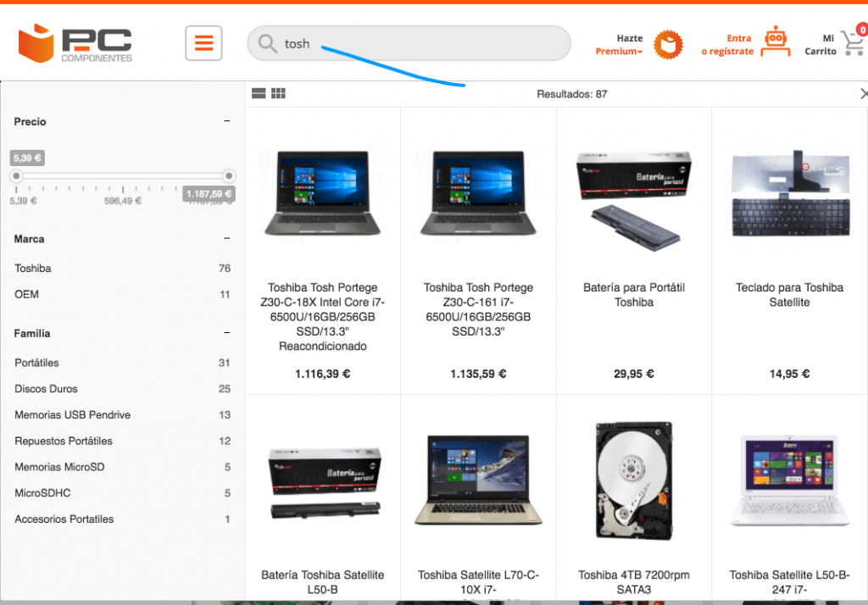Screen dimensions: 868x605
Task: Click the 1.135,59 € price
Action: 478,375
